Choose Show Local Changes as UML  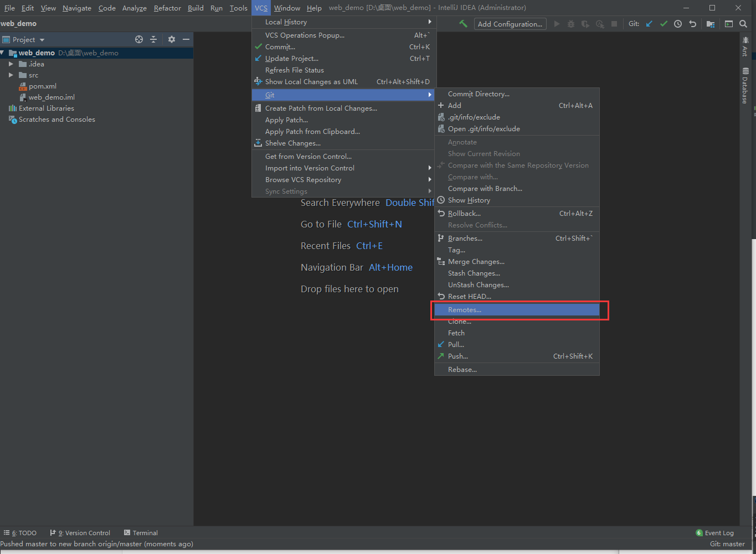[x=344, y=82]
